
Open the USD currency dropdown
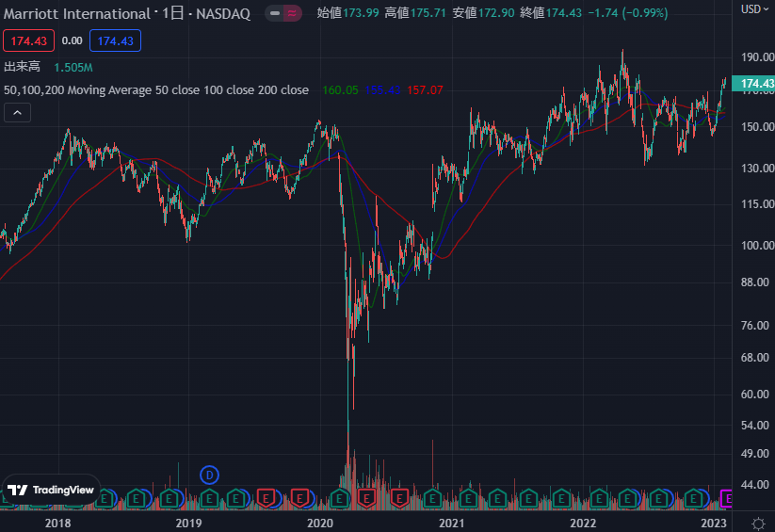click(x=754, y=9)
